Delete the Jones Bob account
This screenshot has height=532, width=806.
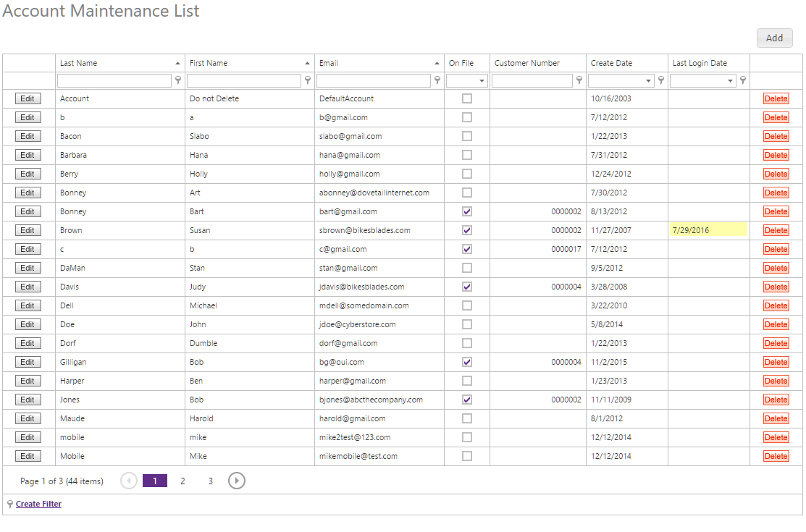tap(776, 400)
